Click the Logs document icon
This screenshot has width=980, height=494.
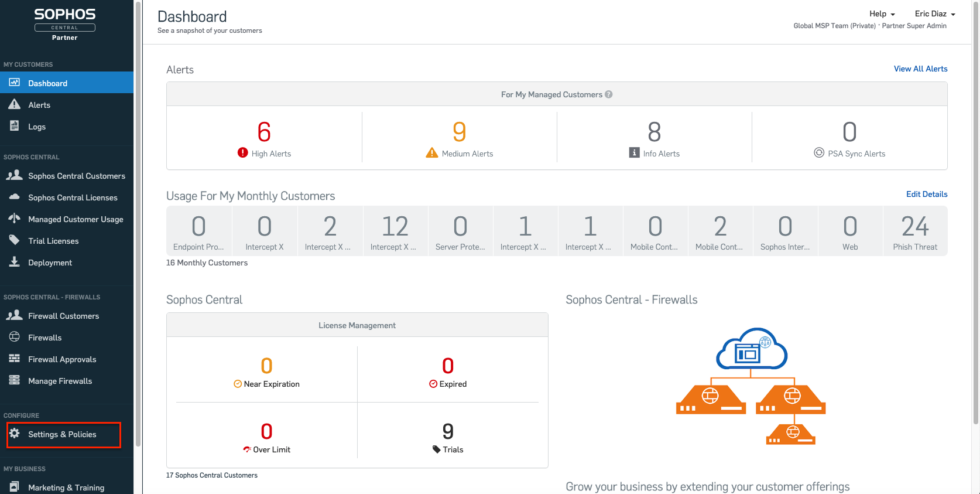click(15, 125)
